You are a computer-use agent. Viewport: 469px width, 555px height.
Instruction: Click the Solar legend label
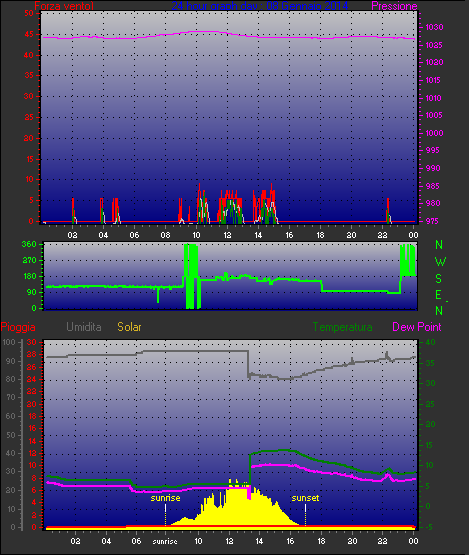coord(129,327)
